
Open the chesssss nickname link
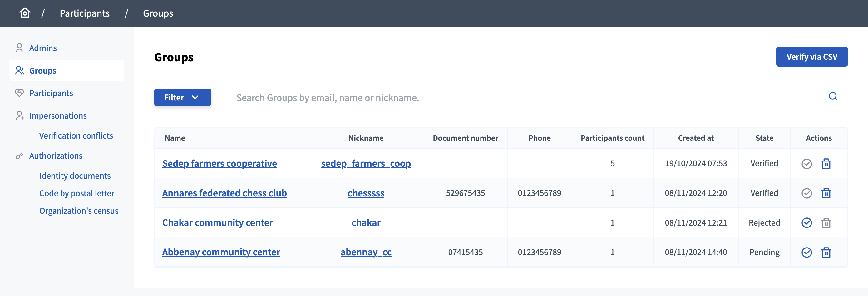pos(366,193)
